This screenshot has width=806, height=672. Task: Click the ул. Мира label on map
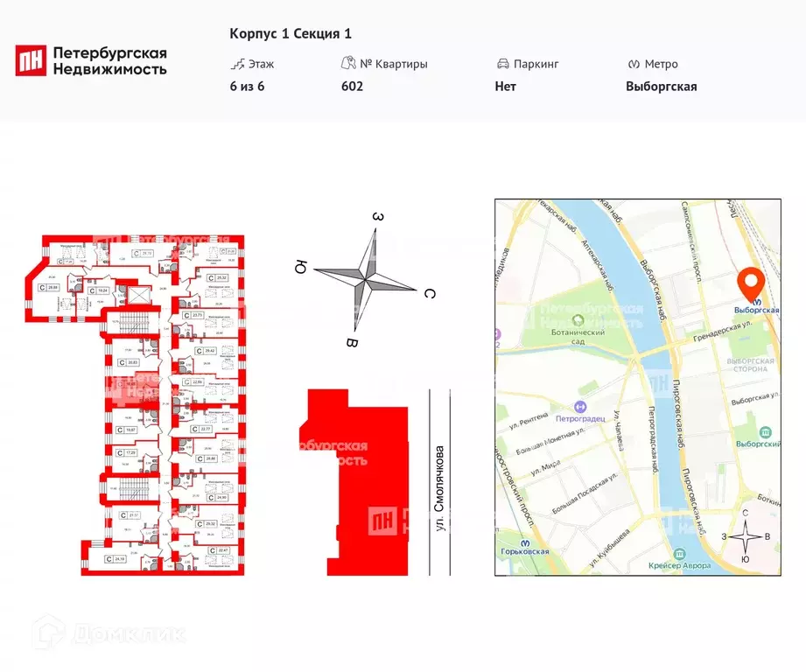point(545,468)
